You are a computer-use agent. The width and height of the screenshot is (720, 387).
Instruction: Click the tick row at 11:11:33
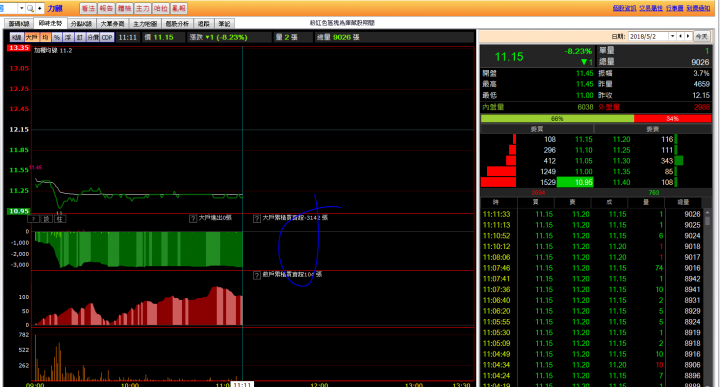[591, 214]
